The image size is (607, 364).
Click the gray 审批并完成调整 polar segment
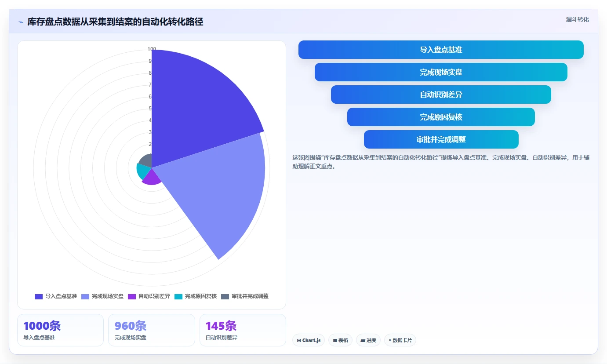point(146,160)
